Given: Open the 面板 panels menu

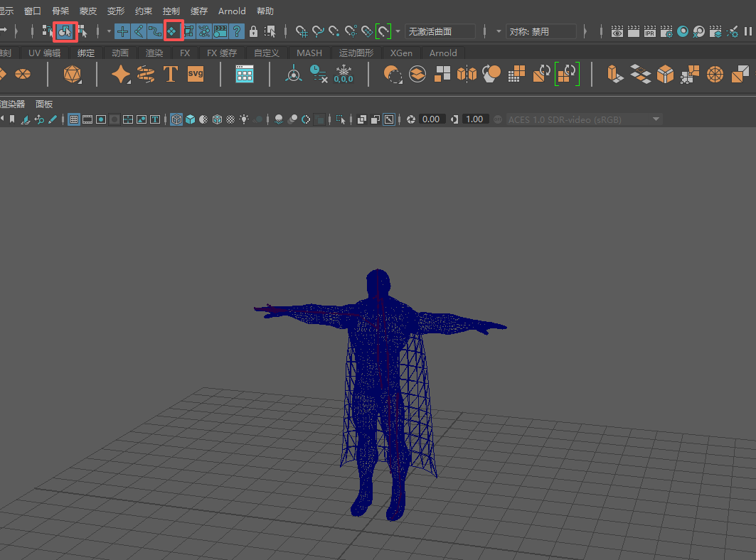Looking at the screenshot, I should 44,104.
